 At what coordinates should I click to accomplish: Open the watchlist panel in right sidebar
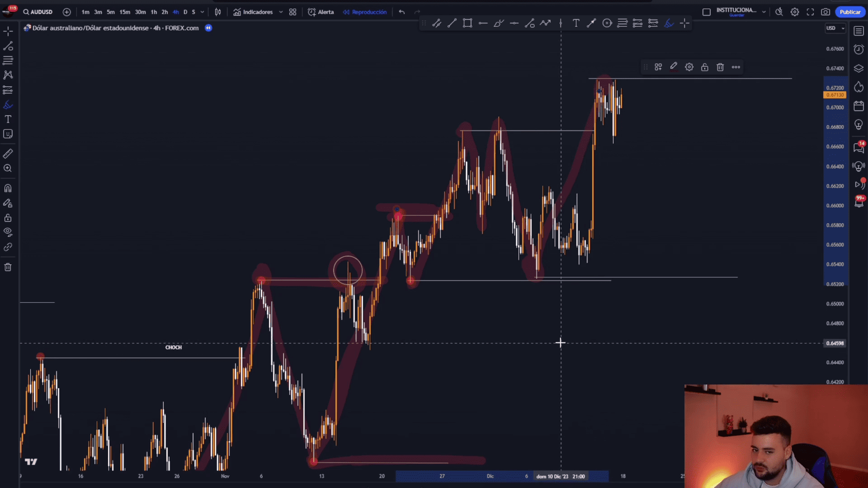pyautogui.click(x=859, y=31)
